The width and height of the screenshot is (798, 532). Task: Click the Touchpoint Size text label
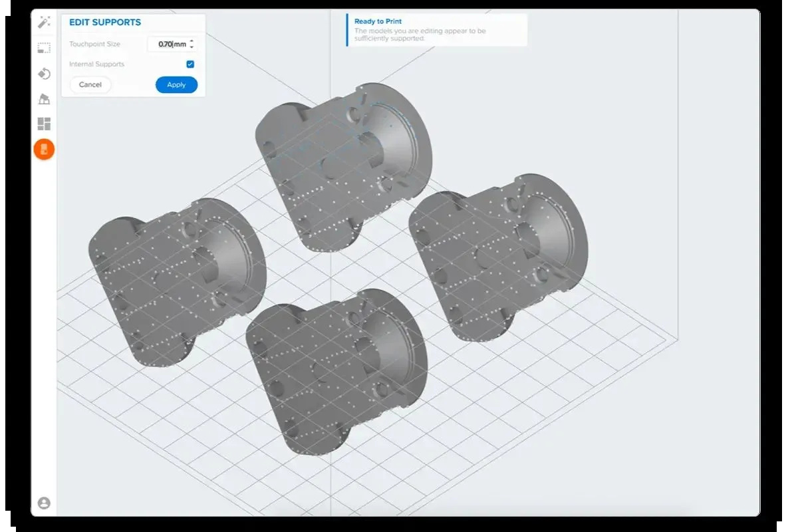tap(95, 45)
